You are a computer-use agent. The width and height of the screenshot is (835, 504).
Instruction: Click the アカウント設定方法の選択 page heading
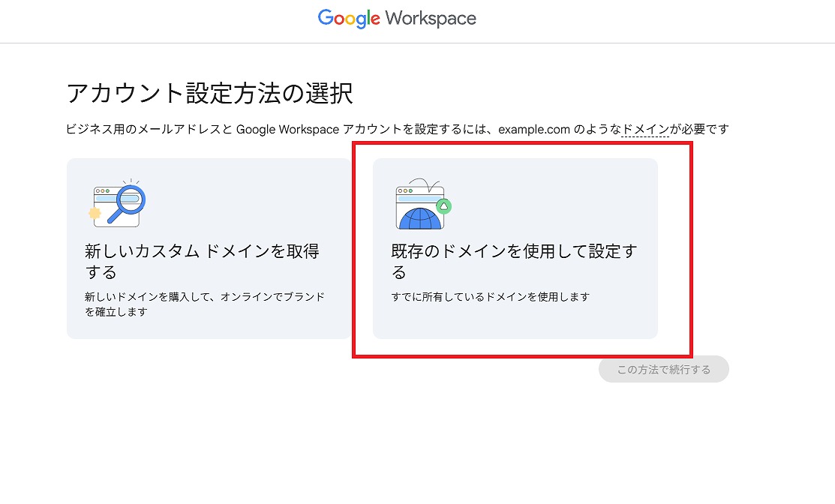click(209, 94)
